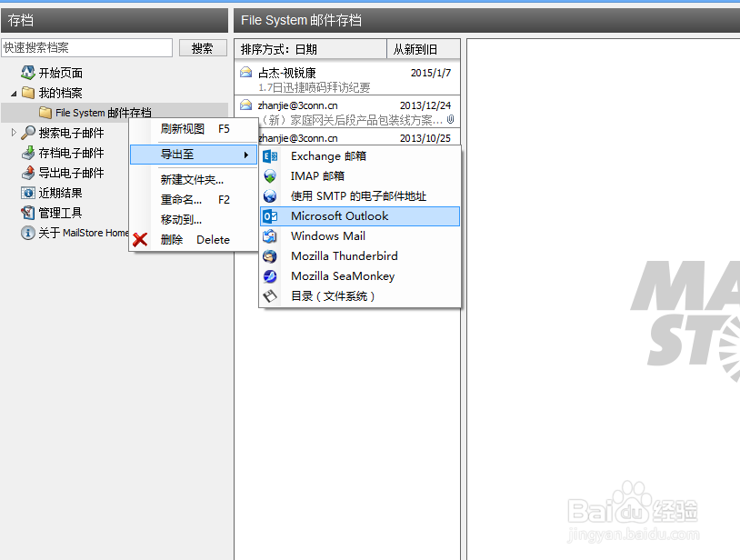Select 导出至 menu entry
Image resolution: width=740 pixels, height=560 pixels.
[x=194, y=155]
